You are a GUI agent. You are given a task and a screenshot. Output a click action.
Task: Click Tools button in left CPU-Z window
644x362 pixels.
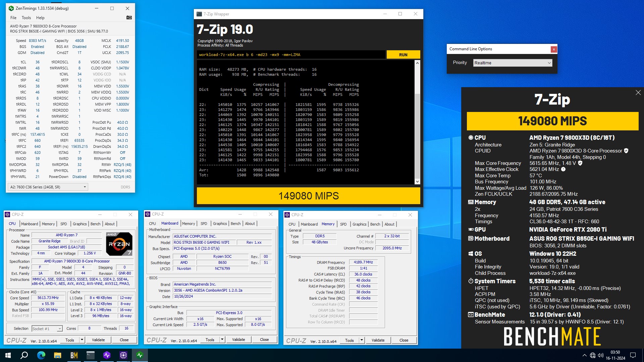point(70,340)
